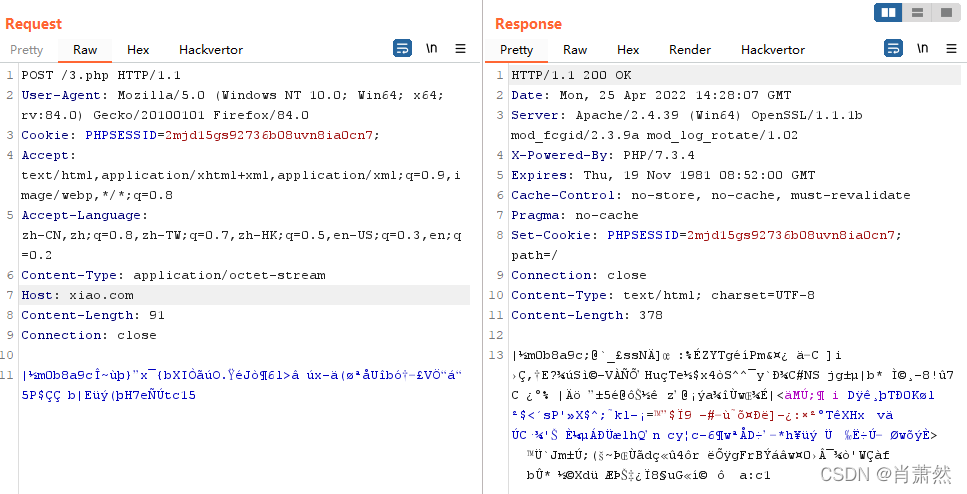Show non-printable characters (\n) in Response pane

pyautogui.click(x=922, y=48)
